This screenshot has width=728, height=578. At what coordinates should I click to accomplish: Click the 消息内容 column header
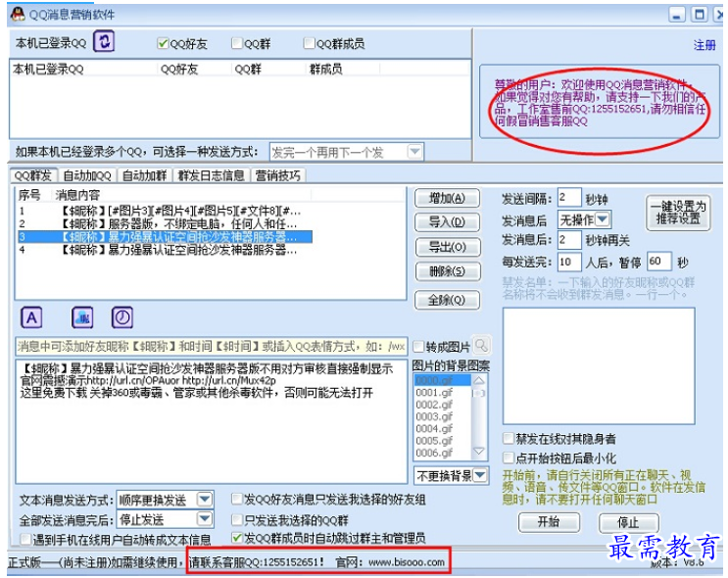(x=181, y=195)
